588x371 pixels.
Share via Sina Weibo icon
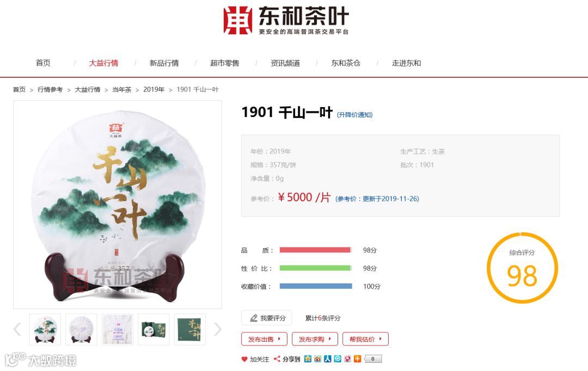pyautogui.click(x=317, y=359)
